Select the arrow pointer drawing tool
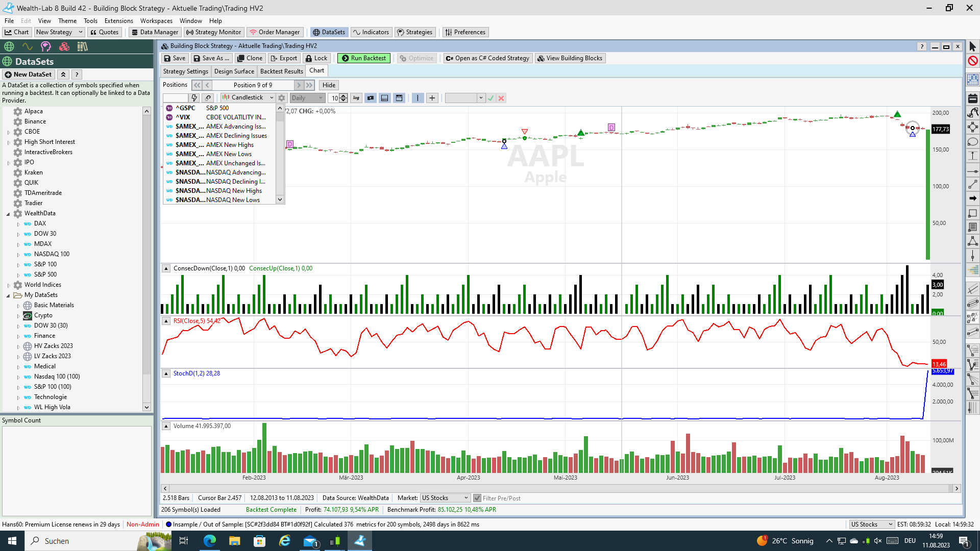The width and height of the screenshot is (980, 551). point(972,46)
